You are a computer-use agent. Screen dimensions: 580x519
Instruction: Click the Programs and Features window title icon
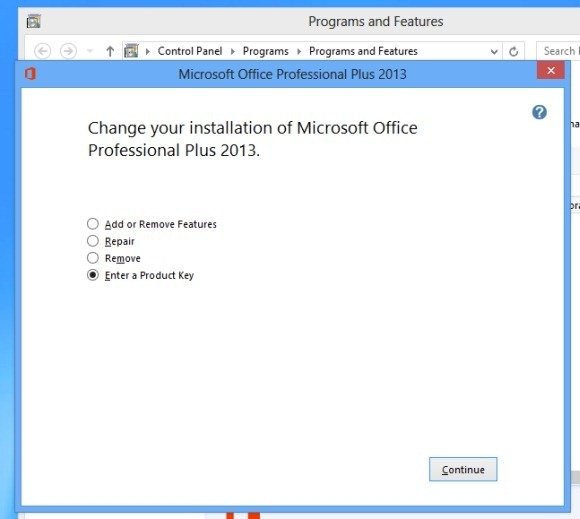(x=34, y=21)
